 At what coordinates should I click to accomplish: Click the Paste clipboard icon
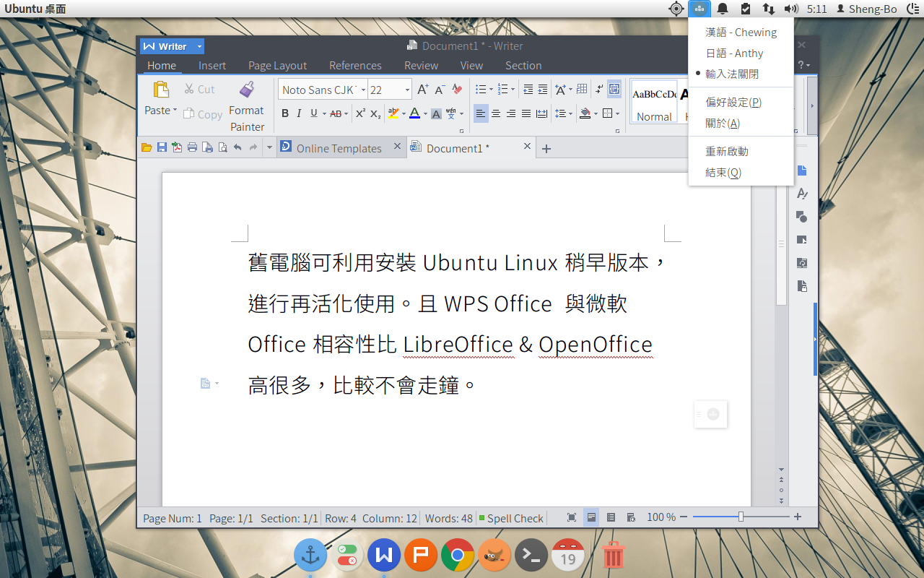pyautogui.click(x=160, y=90)
